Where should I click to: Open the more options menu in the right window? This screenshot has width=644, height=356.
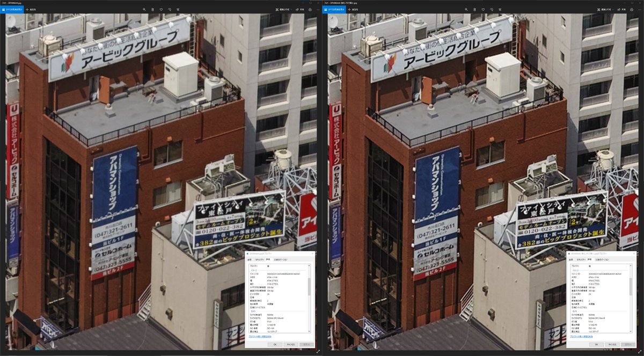640,10
